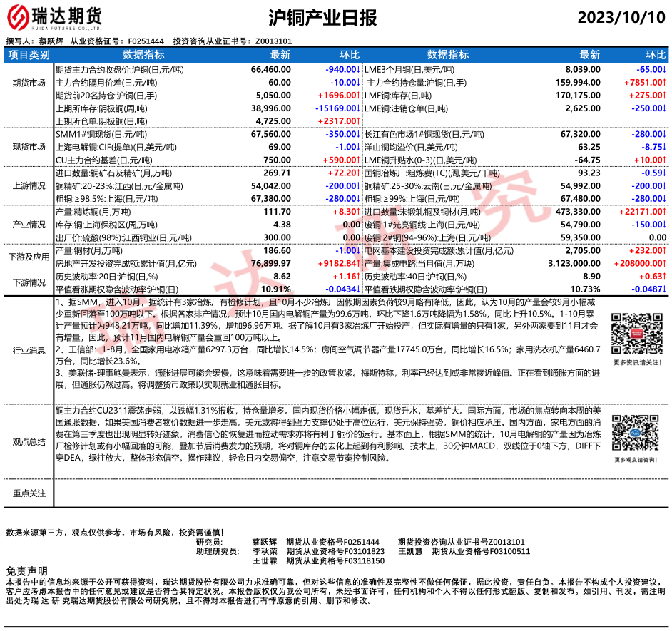Select the 行业消息 section label

point(29,350)
